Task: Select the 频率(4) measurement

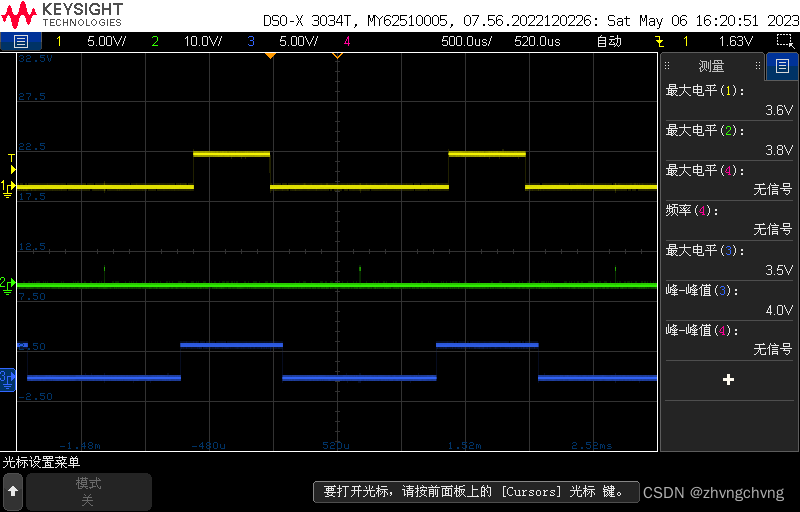Action: (730, 220)
